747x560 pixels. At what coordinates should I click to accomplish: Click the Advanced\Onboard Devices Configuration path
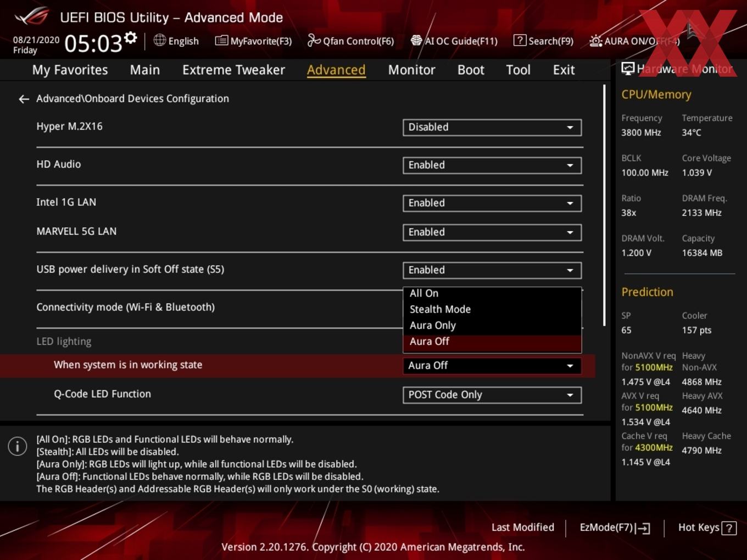(x=132, y=99)
